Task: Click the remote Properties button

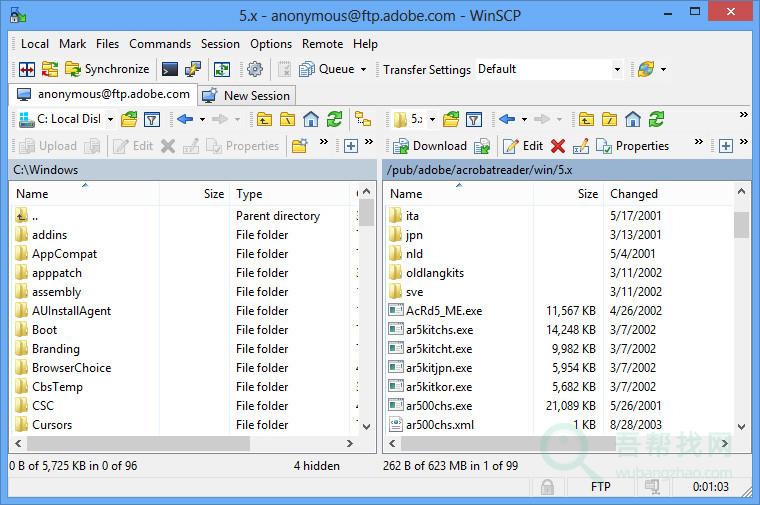Action: point(633,146)
